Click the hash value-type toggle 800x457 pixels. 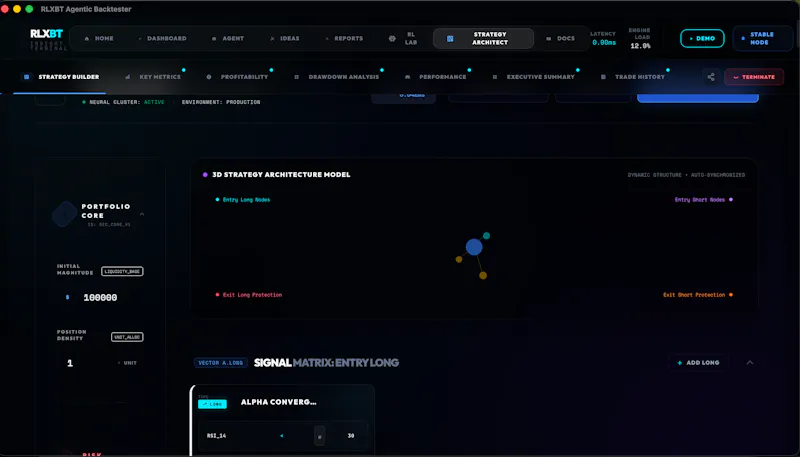[x=319, y=436]
